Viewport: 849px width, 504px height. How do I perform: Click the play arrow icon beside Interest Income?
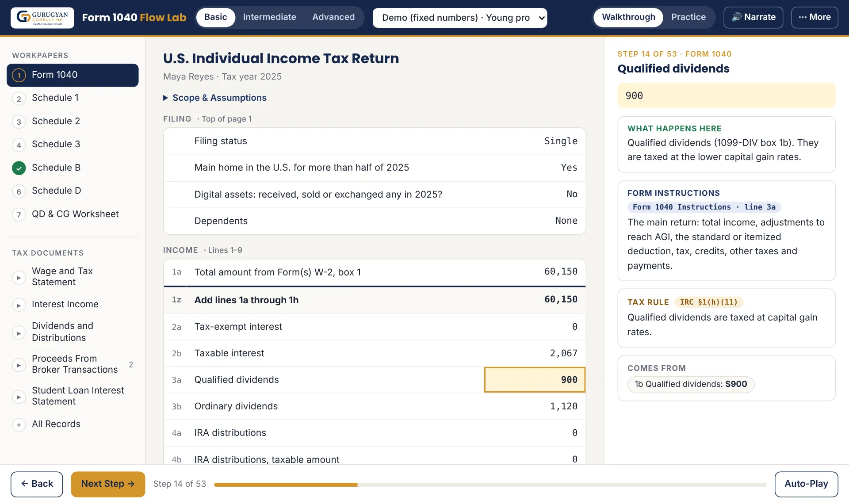(x=19, y=305)
